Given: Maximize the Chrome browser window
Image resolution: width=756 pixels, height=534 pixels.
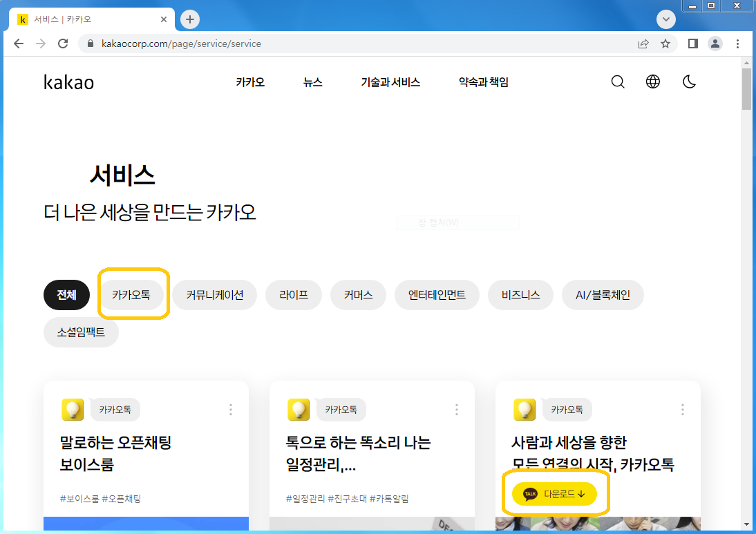Looking at the screenshot, I should pos(710,6).
